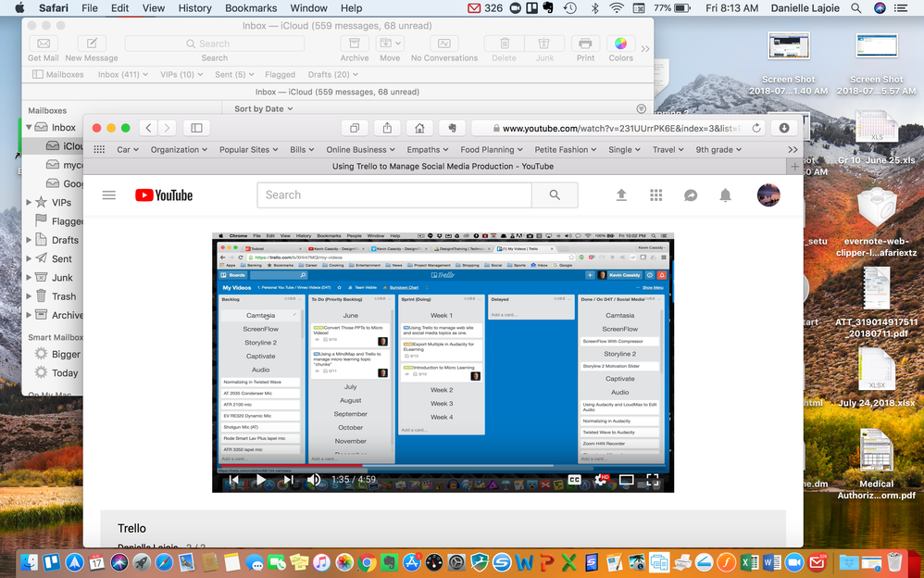This screenshot has height=578, width=924.
Task: Select the Flagged favorites item in Mail
Action: pos(280,74)
